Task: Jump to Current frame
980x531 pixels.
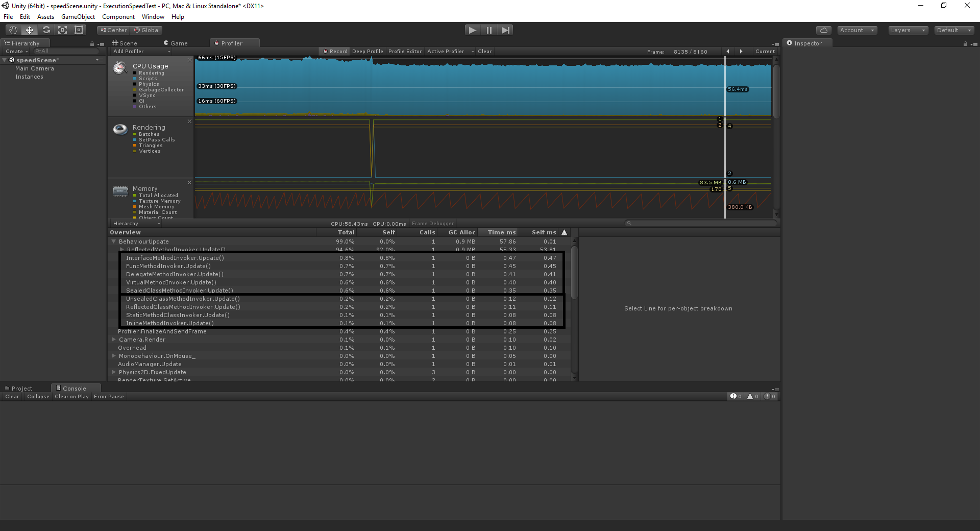Action: coord(765,52)
